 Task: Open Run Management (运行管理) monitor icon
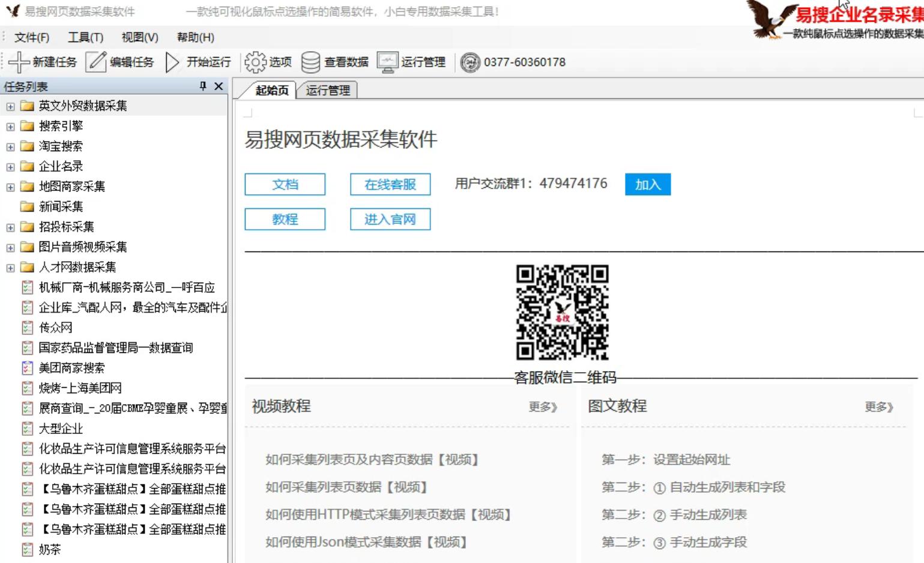(x=387, y=62)
